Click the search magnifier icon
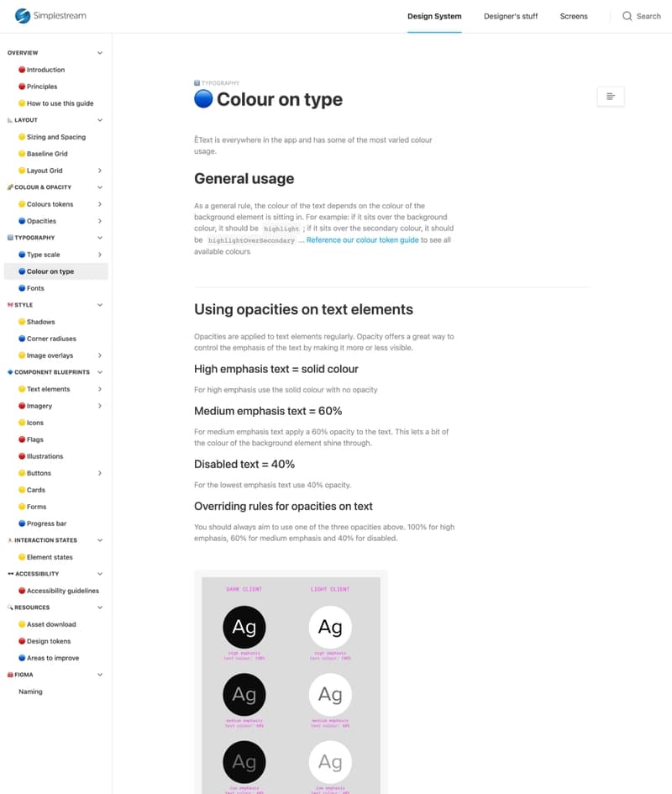This screenshot has width=672, height=794. click(627, 16)
